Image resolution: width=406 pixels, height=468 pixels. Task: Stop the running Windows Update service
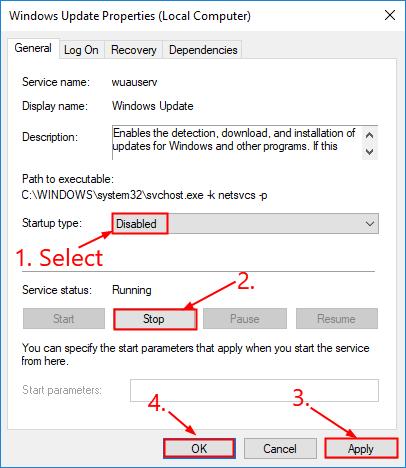pyautogui.click(x=154, y=319)
